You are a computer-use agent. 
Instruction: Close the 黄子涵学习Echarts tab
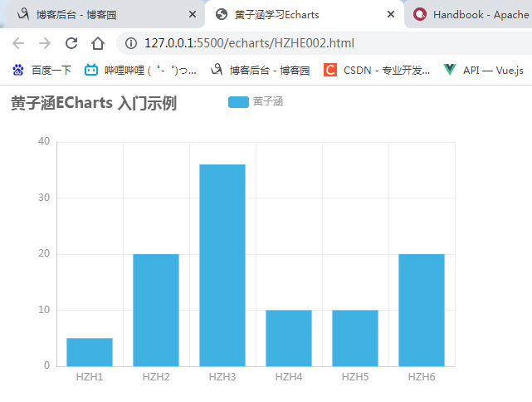[391, 14]
